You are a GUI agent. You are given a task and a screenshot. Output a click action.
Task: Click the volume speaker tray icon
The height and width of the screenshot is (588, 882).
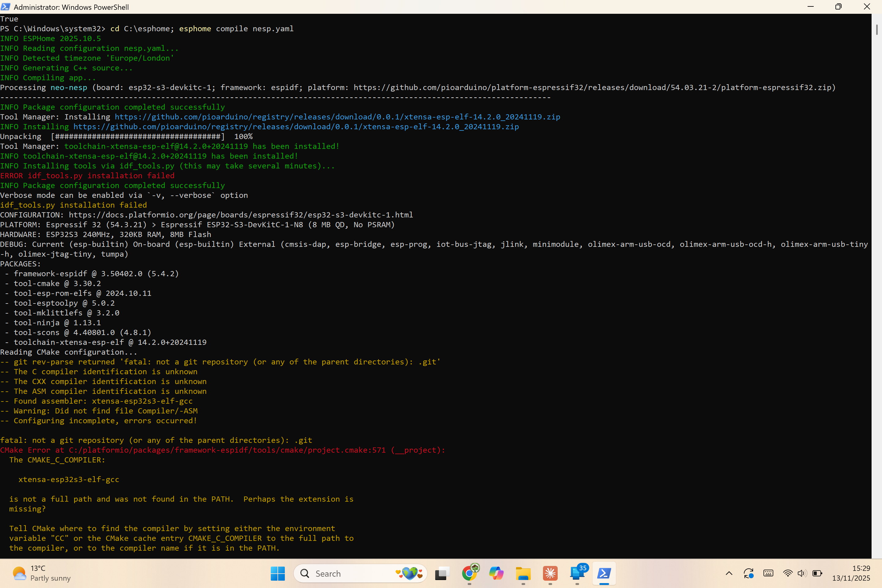click(x=802, y=573)
